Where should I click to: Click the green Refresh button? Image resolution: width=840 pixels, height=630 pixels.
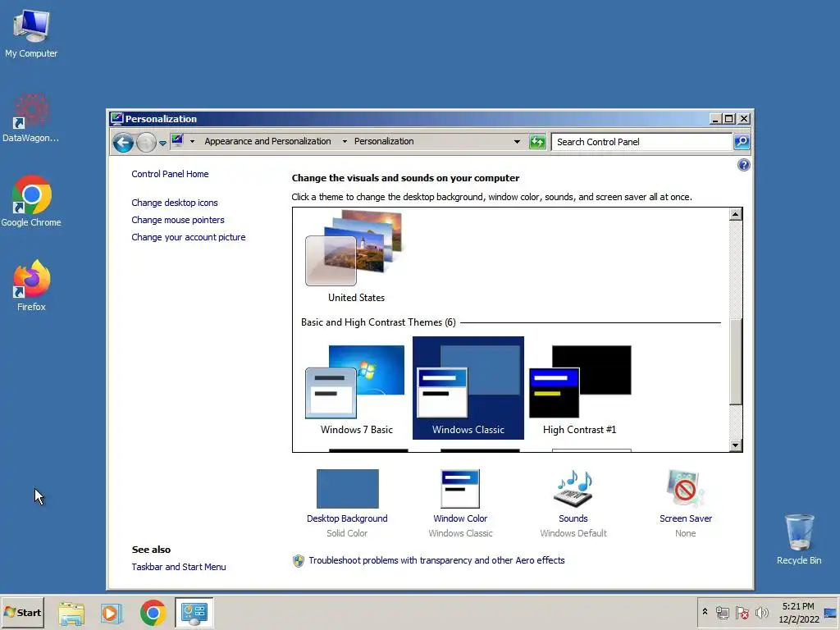click(536, 142)
